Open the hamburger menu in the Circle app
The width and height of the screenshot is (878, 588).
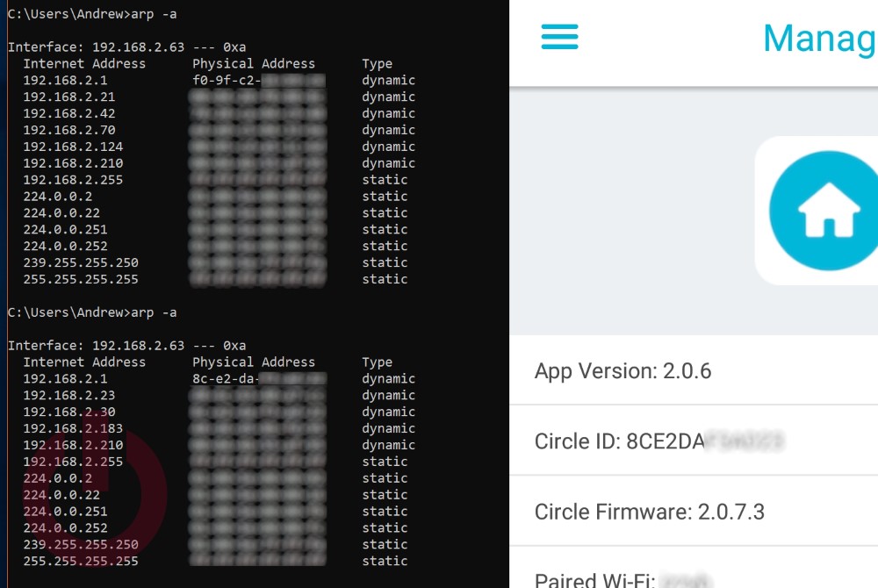(559, 37)
